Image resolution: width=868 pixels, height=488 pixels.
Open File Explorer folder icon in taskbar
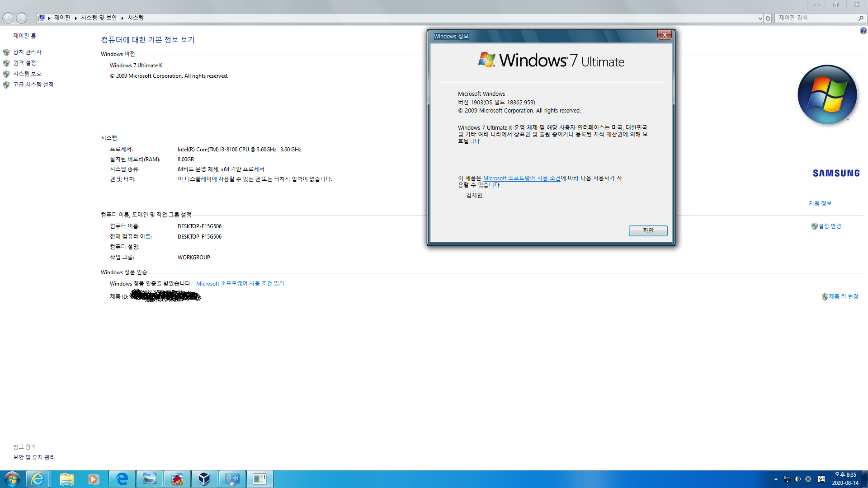[66, 479]
